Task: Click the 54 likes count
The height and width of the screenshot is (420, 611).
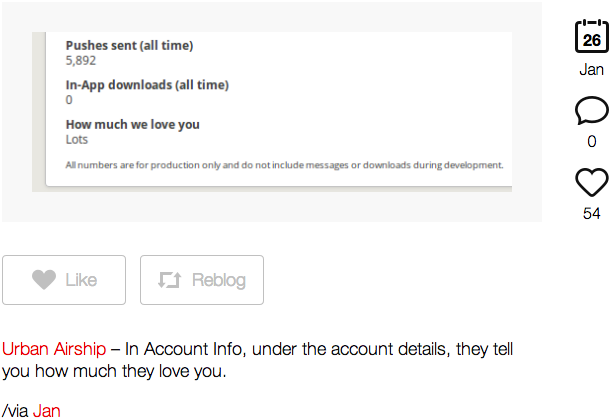Action: tap(592, 214)
